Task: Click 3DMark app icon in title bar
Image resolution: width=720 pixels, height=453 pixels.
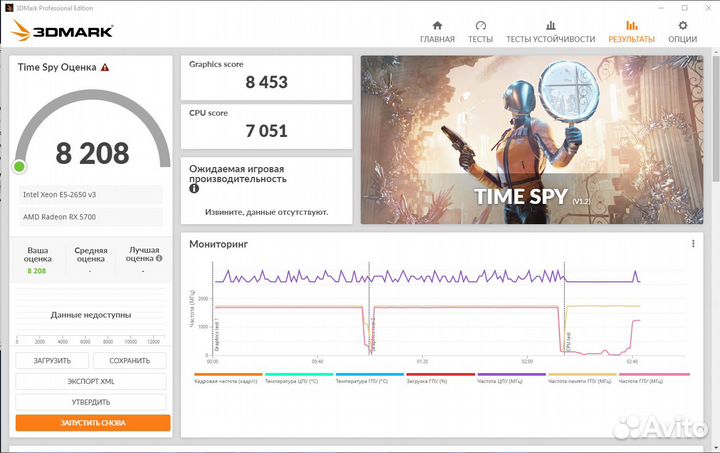Action: coord(9,8)
